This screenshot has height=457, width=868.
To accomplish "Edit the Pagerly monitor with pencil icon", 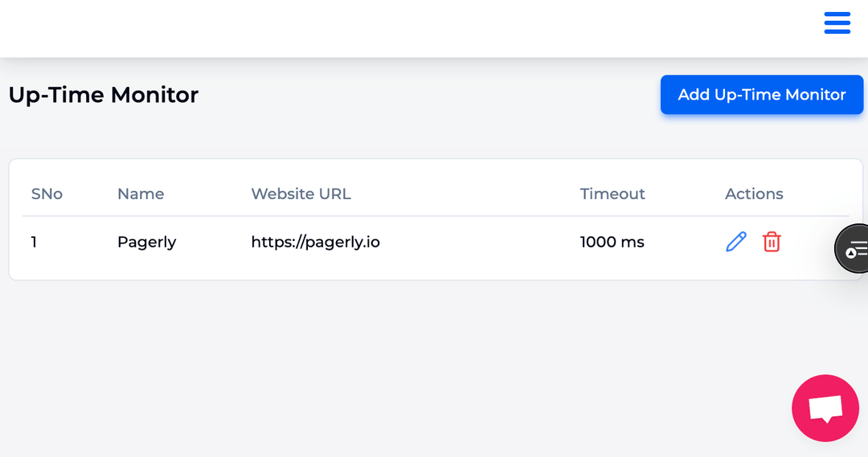I will click(735, 242).
